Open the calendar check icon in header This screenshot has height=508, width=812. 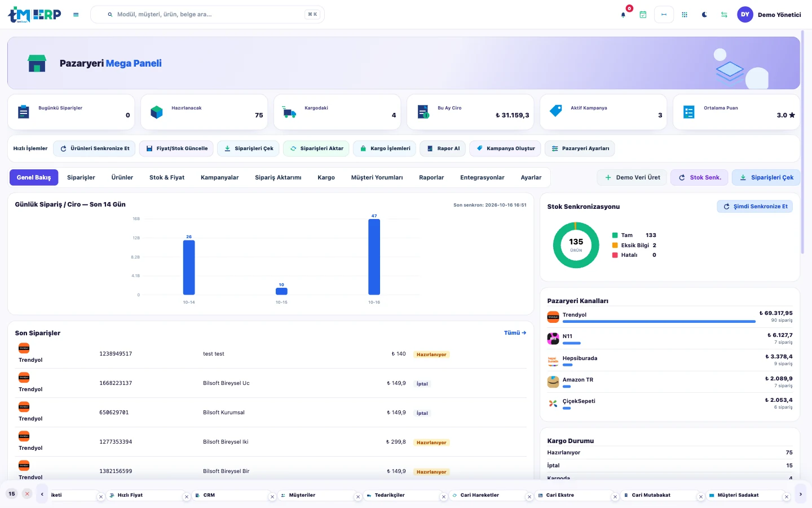(x=643, y=15)
